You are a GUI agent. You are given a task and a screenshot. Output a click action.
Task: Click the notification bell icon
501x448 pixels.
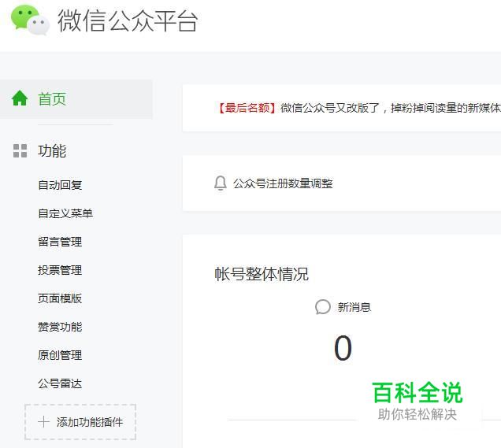[x=220, y=183]
